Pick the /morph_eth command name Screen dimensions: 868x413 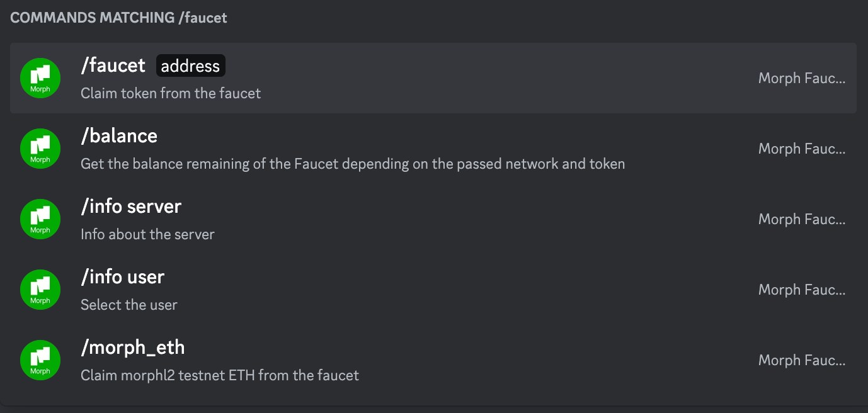coord(132,348)
